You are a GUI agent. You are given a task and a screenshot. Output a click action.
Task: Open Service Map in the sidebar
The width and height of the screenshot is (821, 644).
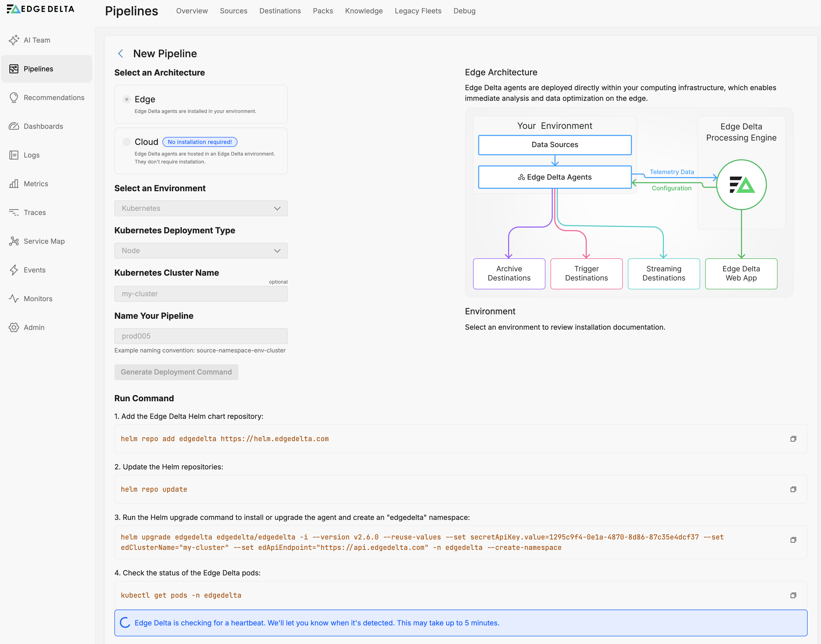click(x=44, y=241)
